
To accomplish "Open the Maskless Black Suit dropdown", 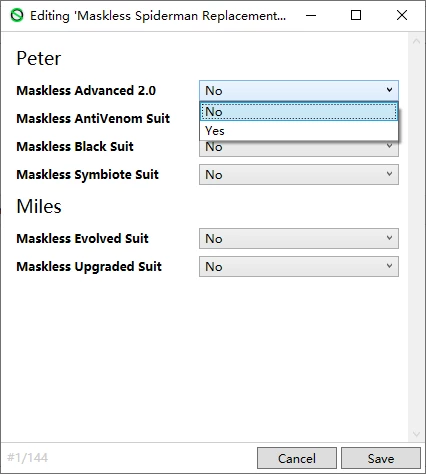I will click(x=299, y=149).
